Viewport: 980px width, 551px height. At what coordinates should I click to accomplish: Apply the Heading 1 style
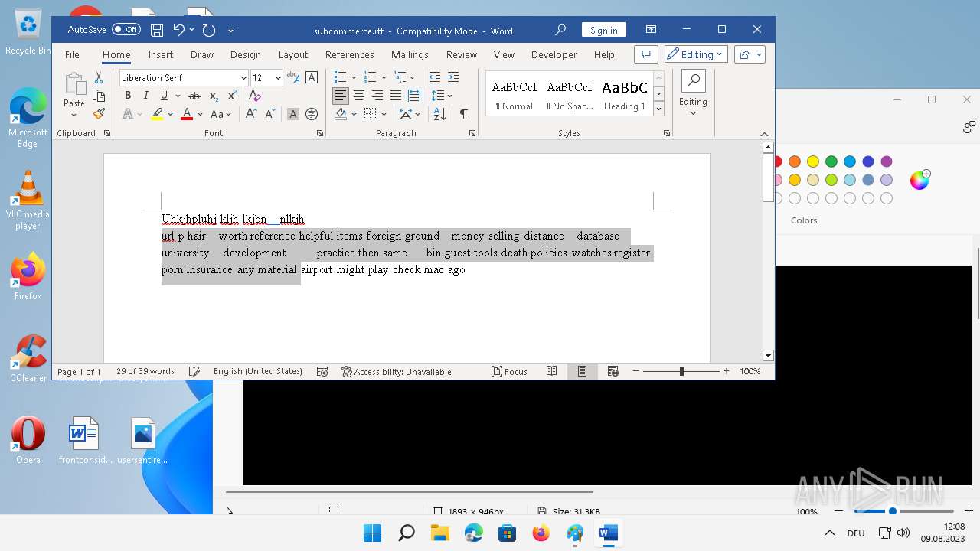click(x=625, y=94)
